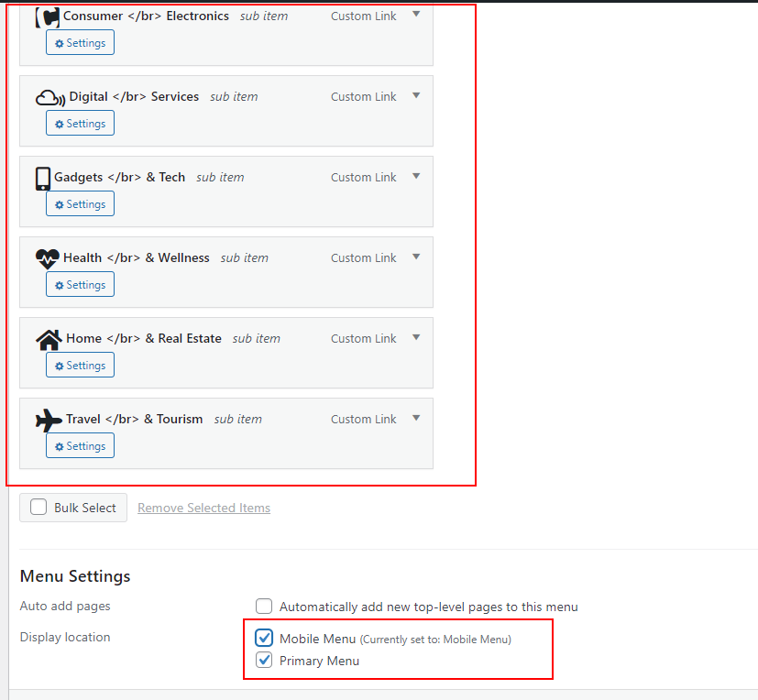Click Custom Link label on Travel & Tourism

[364, 420]
